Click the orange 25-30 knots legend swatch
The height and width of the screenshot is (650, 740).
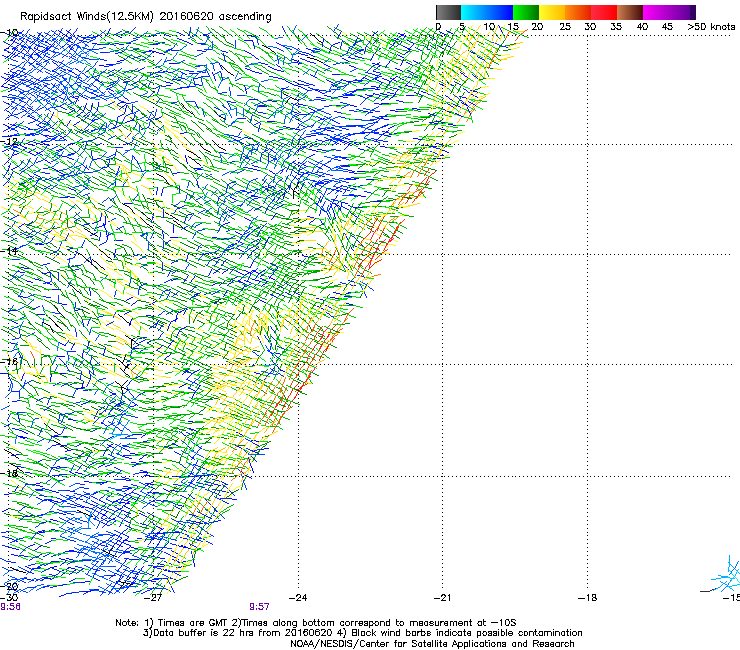pos(578,12)
